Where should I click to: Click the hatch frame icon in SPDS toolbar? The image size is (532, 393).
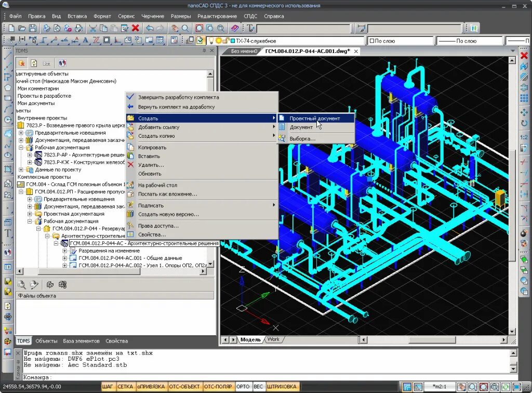click(x=107, y=41)
